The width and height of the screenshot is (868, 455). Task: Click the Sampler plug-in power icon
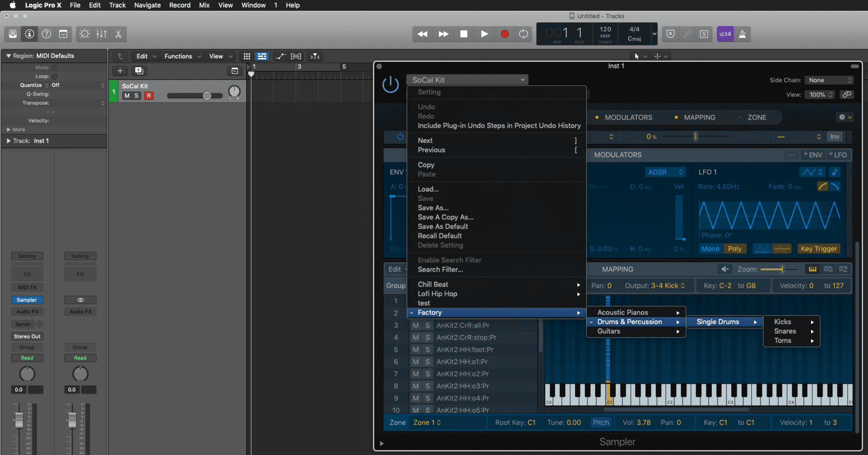(391, 84)
